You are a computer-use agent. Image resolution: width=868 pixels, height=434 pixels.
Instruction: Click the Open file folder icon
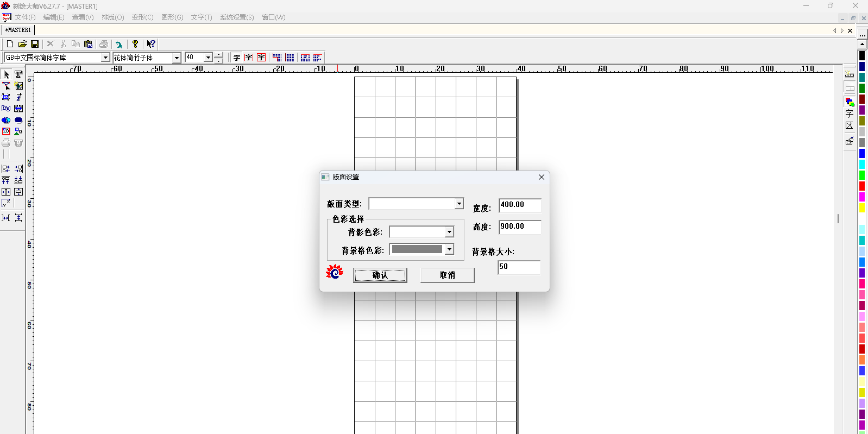tap(22, 44)
